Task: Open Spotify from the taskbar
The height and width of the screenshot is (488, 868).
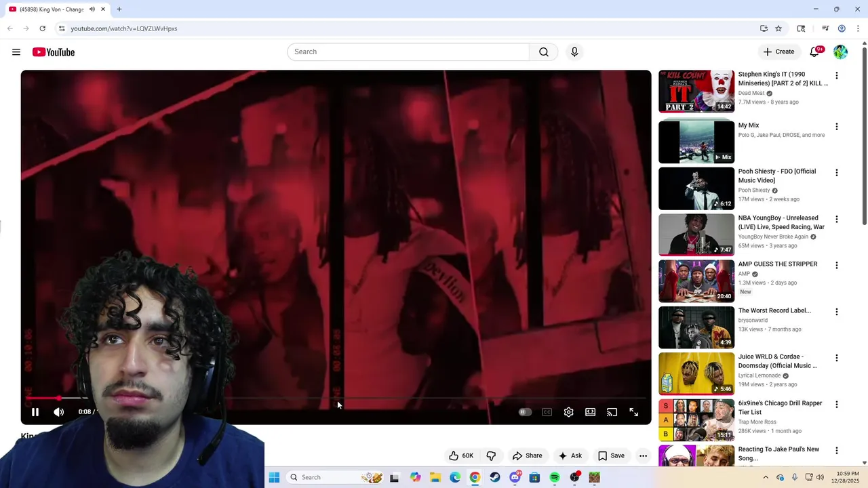Action: point(555,477)
